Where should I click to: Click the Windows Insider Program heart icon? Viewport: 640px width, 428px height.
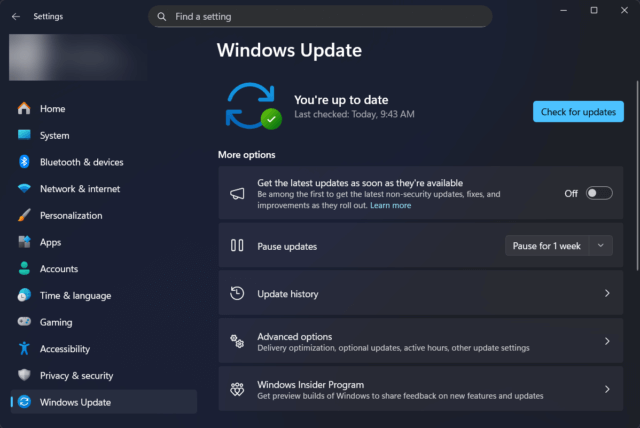(x=237, y=389)
